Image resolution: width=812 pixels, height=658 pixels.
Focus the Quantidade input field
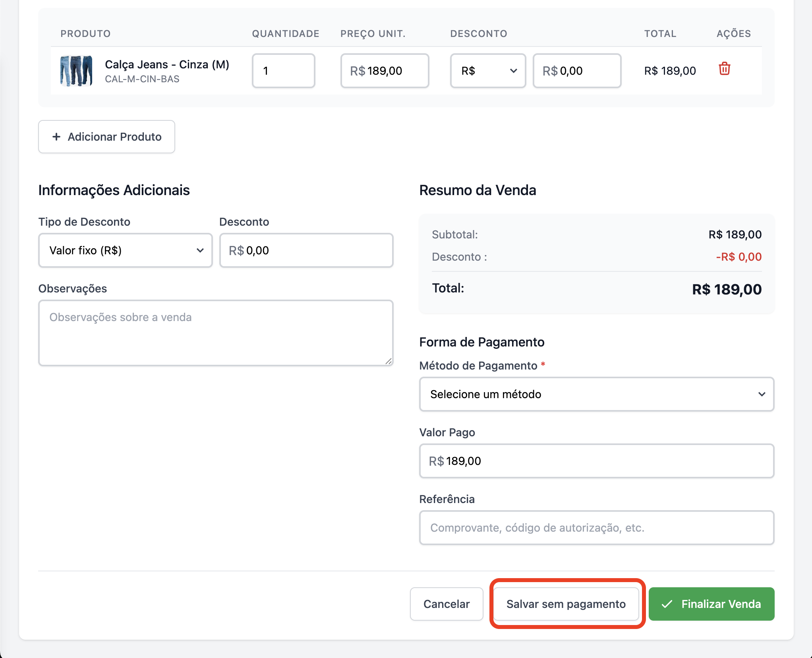pos(283,71)
